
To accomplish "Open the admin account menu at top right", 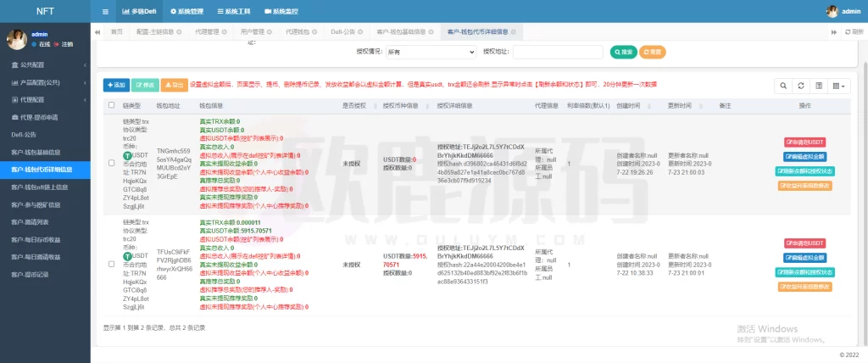I will pos(843,11).
